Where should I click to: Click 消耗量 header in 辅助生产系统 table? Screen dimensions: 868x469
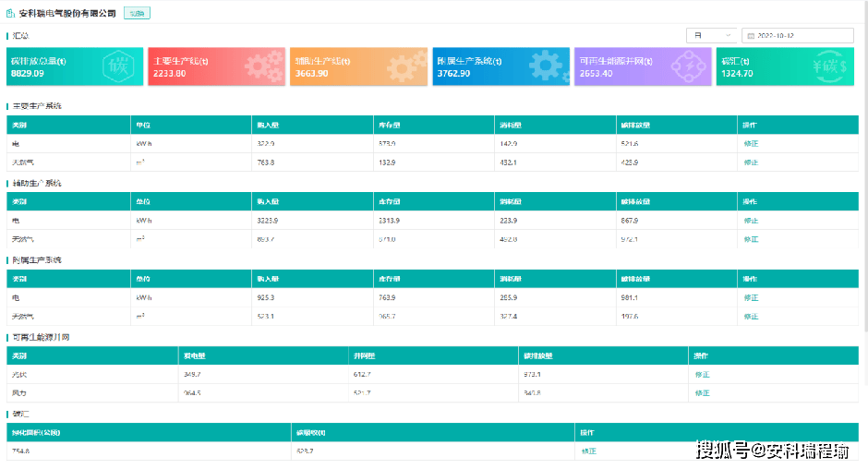click(511, 201)
